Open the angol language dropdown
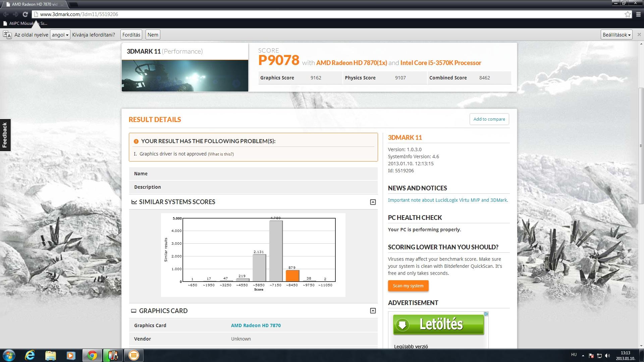 60,35
